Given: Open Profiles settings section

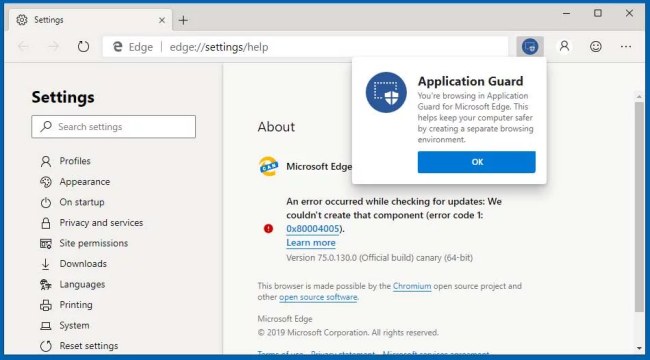Looking at the screenshot, I should pyautogui.click(x=75, y=161).
